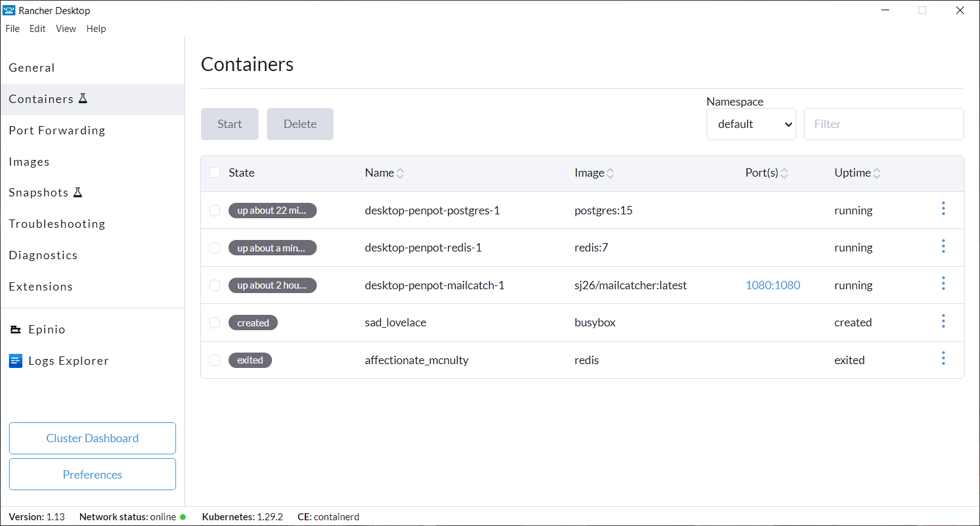Click the 'up about a min...' state badge
Image resolution: width=980 pixels, height=526 pixels.
pyautogui.click(x=273, y=248)
